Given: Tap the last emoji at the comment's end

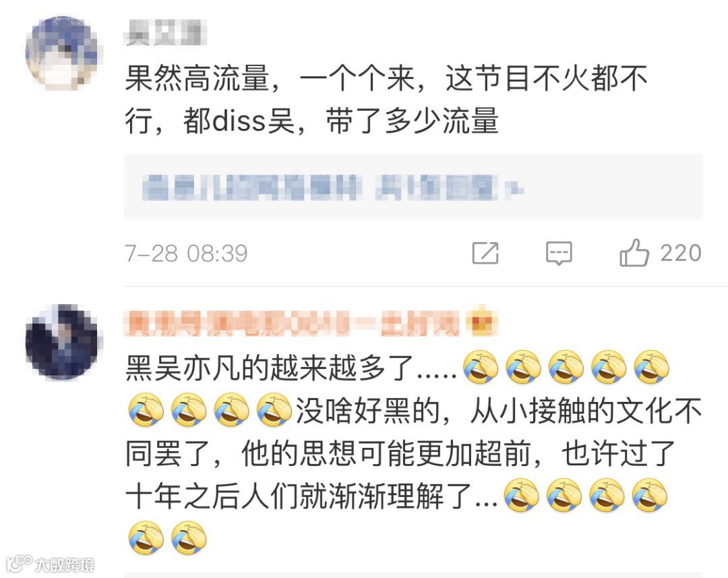Looking at the screenshot, I should click(189, 538).
